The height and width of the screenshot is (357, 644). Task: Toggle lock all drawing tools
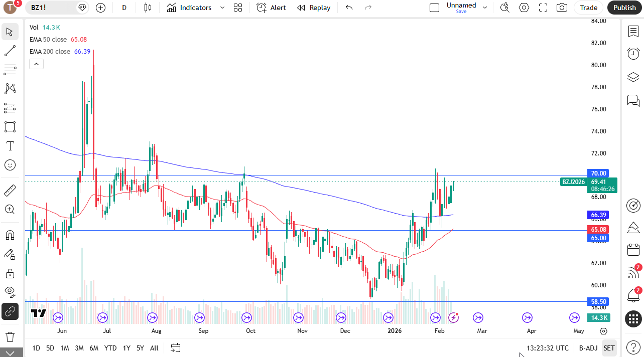10,273
